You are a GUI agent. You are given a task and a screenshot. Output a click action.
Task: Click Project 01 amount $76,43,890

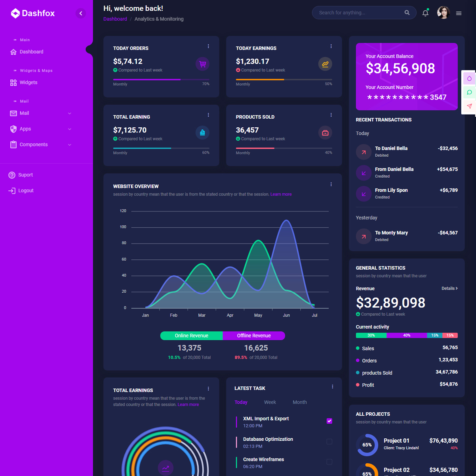click(x=443, y=441)
